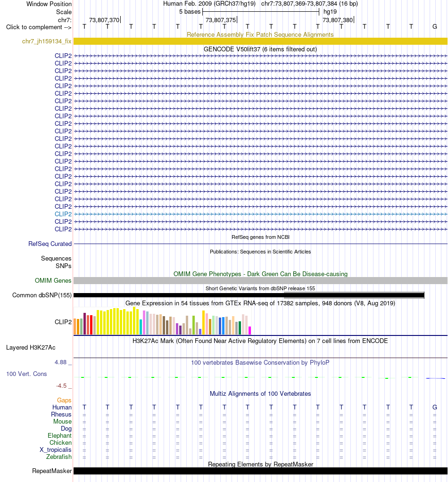The width and height of the screenshot is (448, 482).
Task: Open 'H3K27Ac Mark (Often Found Near Active Regulatory Elements)' title
Action: (x=260, y=341)
